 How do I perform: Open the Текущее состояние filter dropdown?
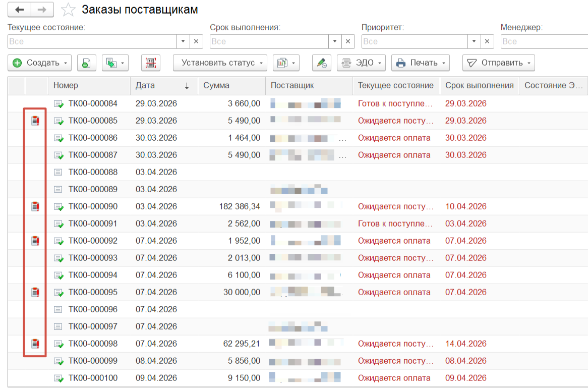coord(183,41)
